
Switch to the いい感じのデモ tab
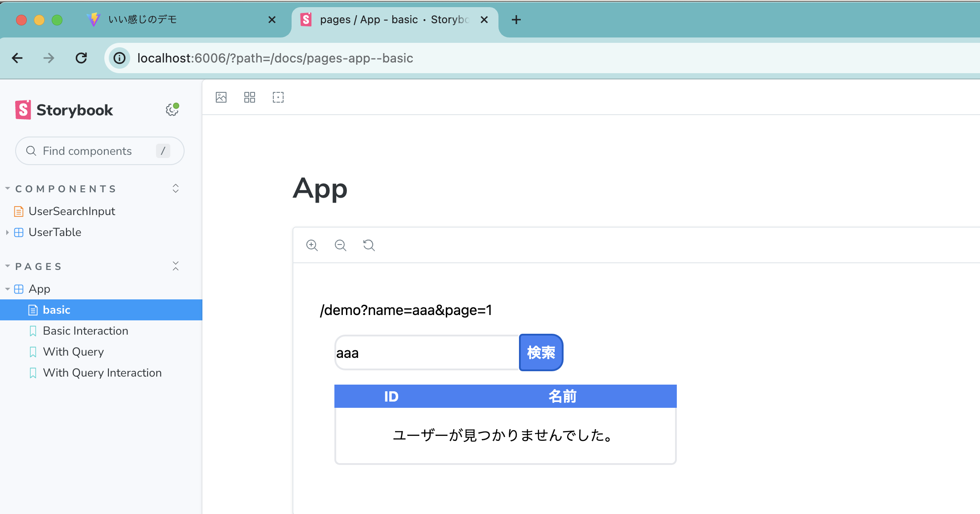click(x=143, y=20)
